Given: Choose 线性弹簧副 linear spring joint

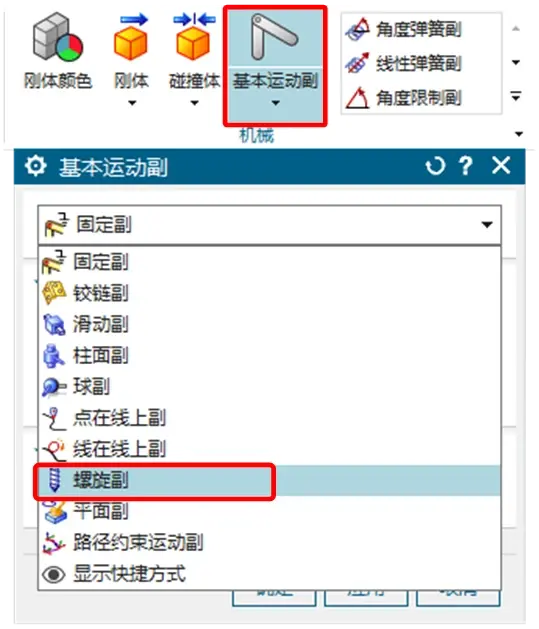Looking at the screenshot, I should point(403,63).
